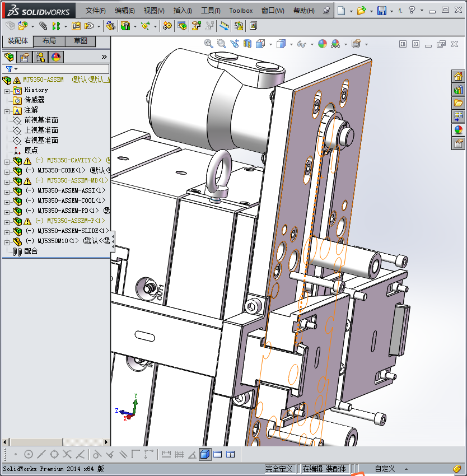Open the PropertyManager tab icon
This screenshot has height=476, width=467.
tap(25, 57)
